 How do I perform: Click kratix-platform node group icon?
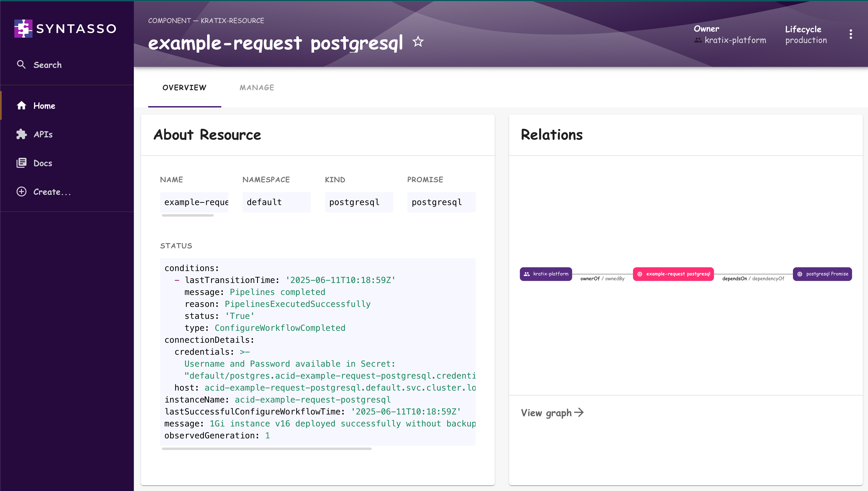pos(527,274)
